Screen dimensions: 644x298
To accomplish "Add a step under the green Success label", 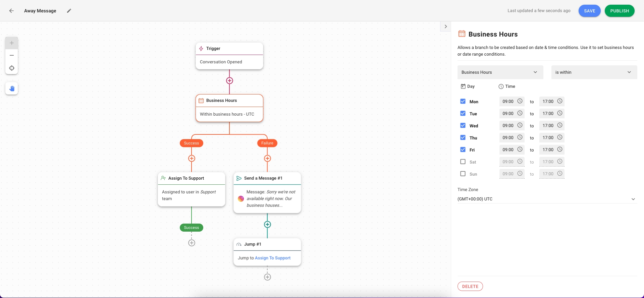I will (x=192, y=243).
